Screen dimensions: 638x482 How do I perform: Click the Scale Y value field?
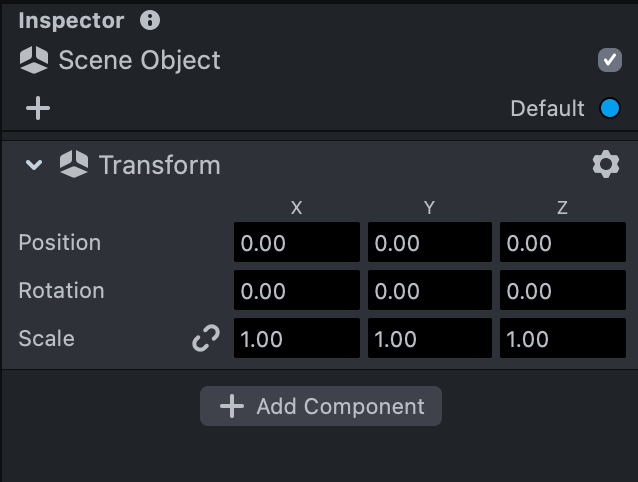430,339
